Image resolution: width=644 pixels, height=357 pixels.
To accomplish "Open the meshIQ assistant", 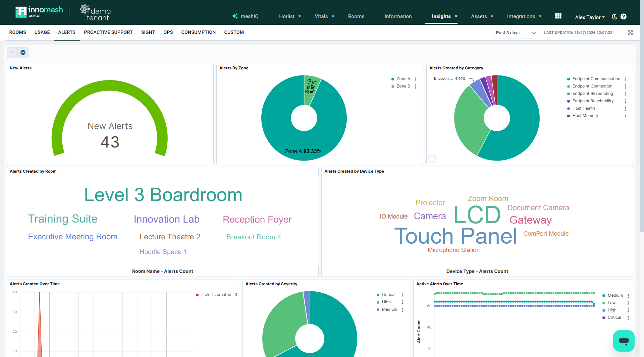I will [x=245, y=16].
